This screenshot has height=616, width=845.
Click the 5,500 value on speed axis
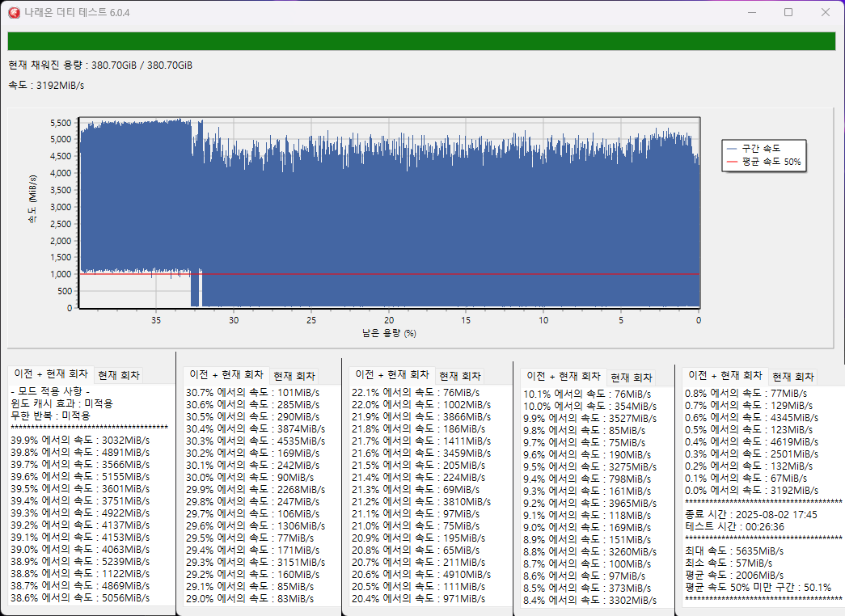61,123
